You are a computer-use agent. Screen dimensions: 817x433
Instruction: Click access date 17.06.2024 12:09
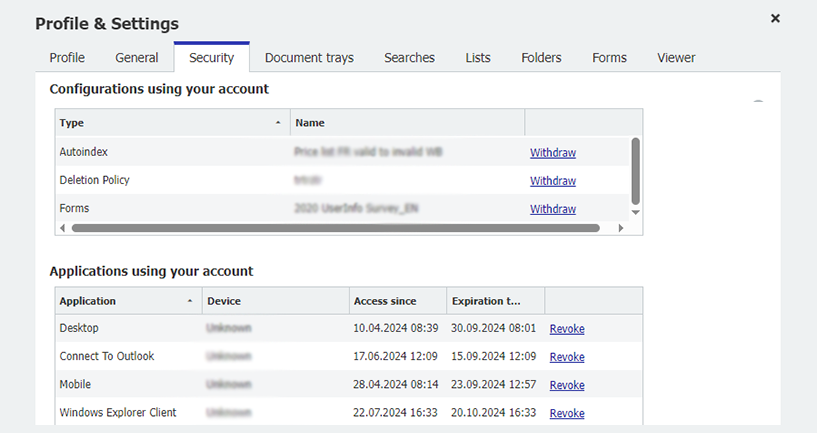coord(395,356)
